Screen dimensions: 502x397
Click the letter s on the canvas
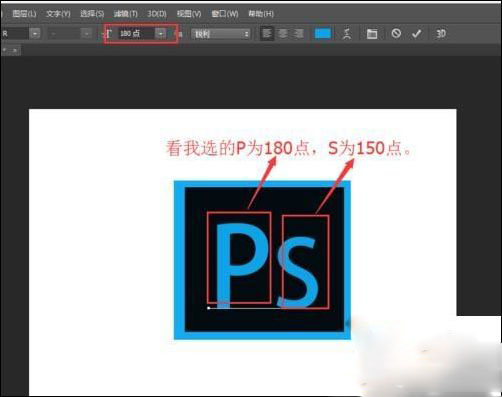tap(297, 272)
